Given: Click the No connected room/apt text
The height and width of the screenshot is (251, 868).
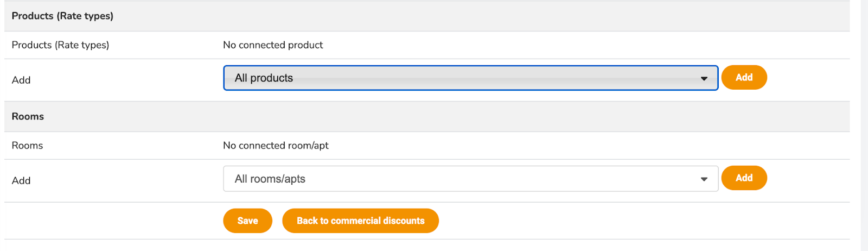Looking at the screenshot, I should 276,146.
